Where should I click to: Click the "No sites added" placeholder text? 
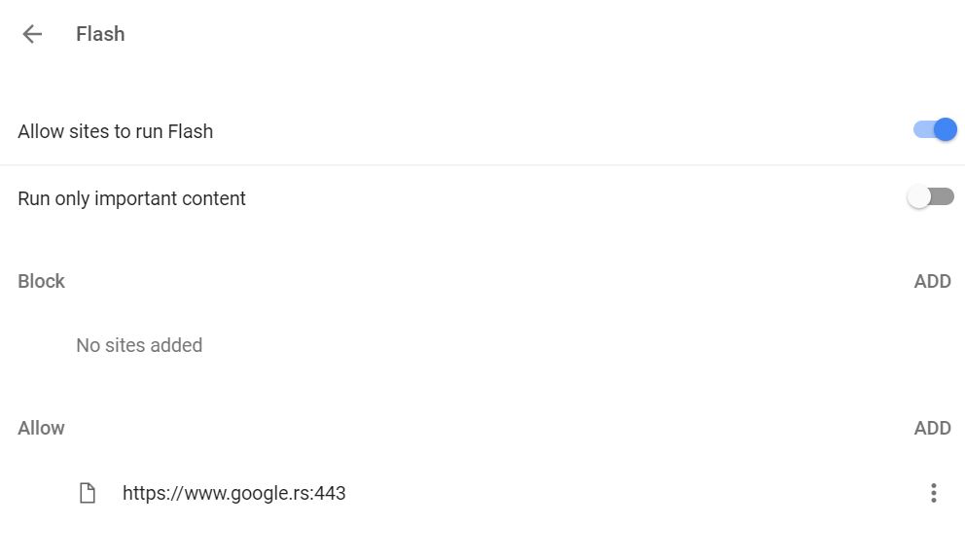coord(139,345)
